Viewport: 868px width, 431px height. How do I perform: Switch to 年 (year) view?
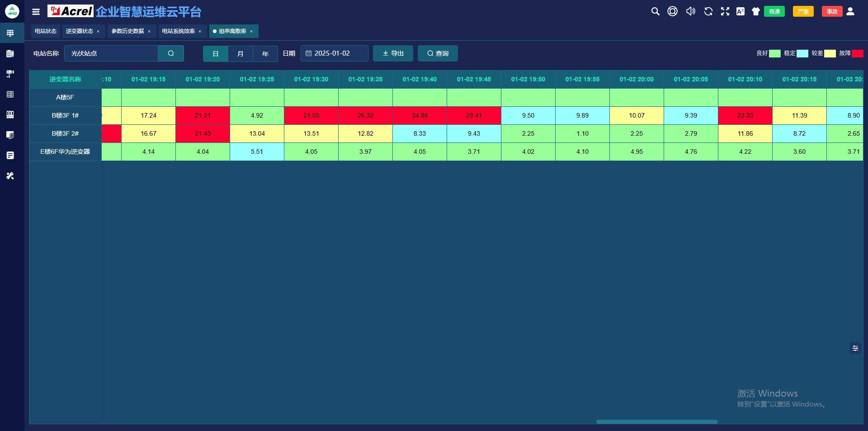tap(265, 53)
